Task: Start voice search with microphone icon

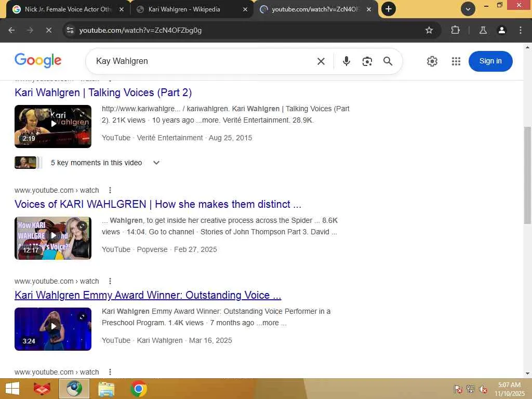Action: [x=346, y=61]
